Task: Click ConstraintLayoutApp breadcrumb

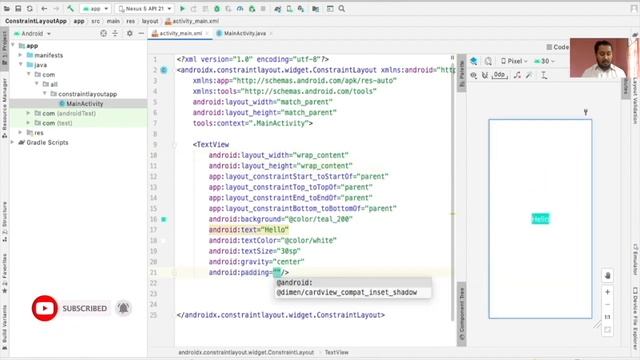Action: [36, 21]
